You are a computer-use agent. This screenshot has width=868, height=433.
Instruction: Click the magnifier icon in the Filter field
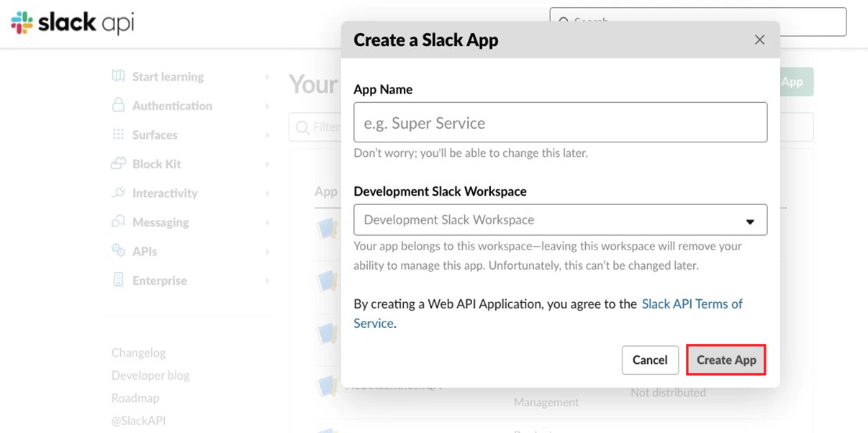(302, 127)
